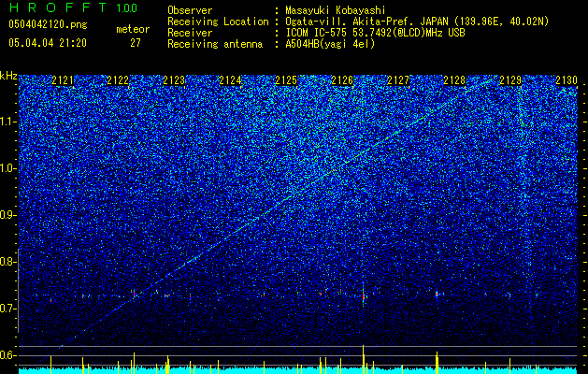Viewport: 588px width, 374px height.
Task: Click the Receiving Location label
Action: coord(218,22)
